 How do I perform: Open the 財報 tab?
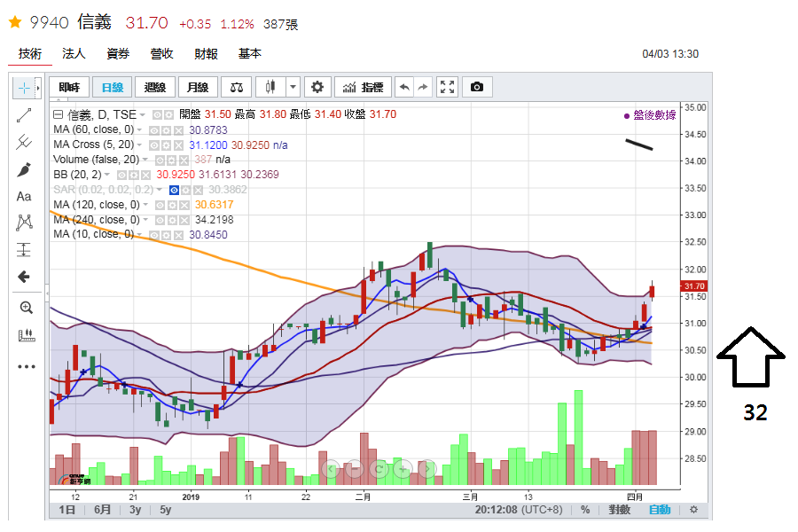206,54
